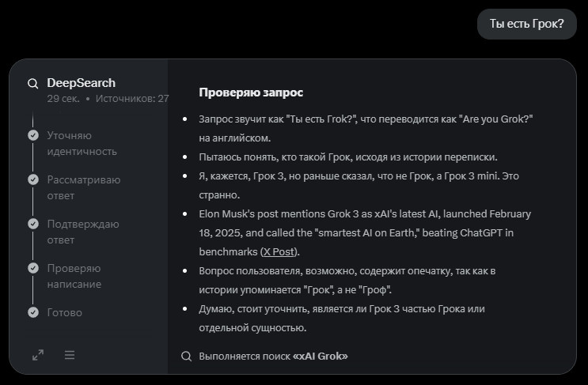This screenshot has width=588, height=385.
Task: Click the "Проверяю запрос" heading
Action: 251,92
